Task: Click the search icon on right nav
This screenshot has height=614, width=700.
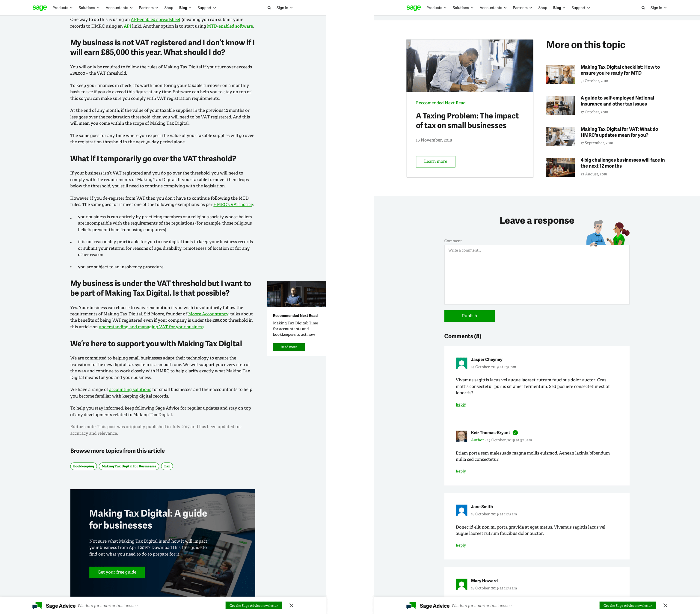Action: 642,7
